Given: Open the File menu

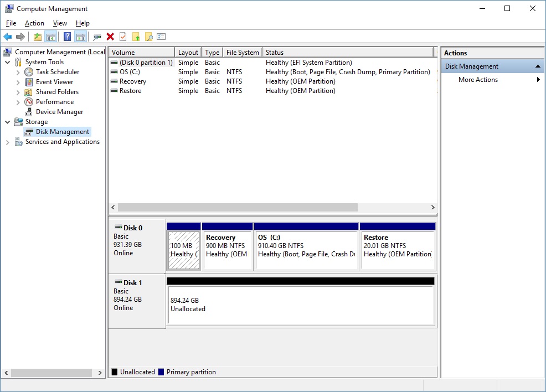Looking at the screenshot, I should tap(11, 23).
